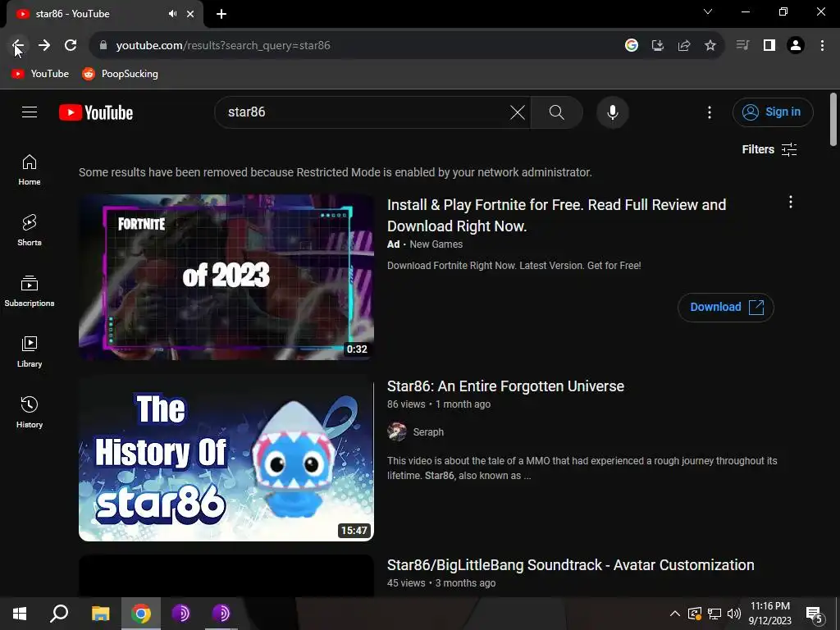Open Subscriptions in the sidebar
The width and height of the screenshot is (840, 630).
[30, 291]
